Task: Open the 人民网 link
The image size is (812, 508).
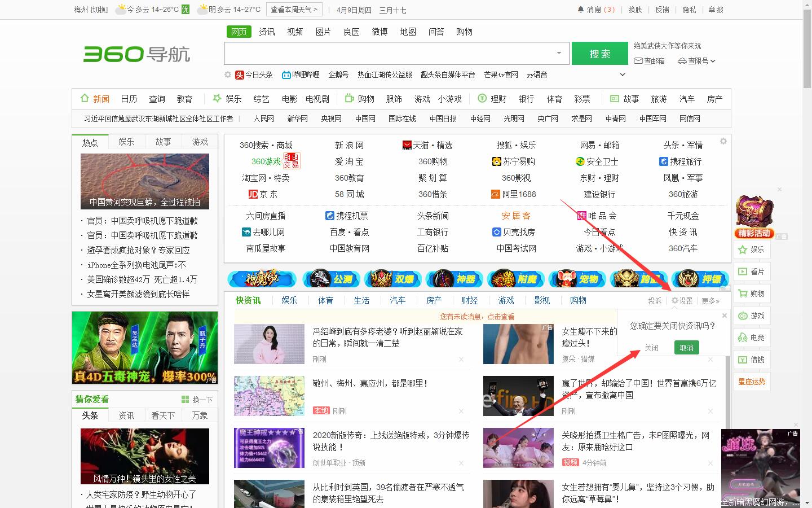Action: 263,119
